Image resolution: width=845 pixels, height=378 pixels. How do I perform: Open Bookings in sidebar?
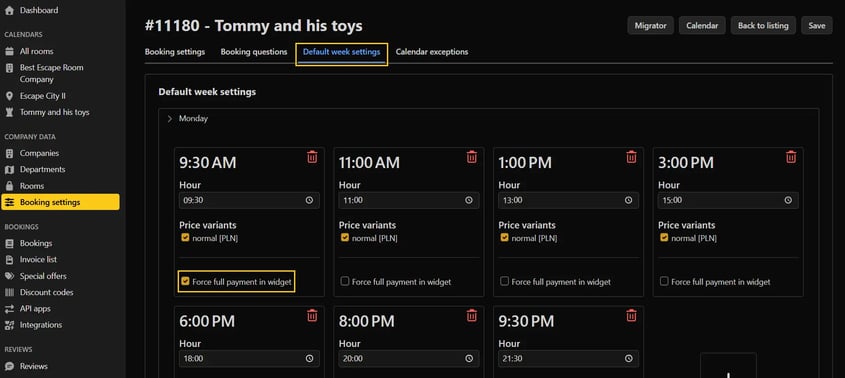[x=36, y=243]
